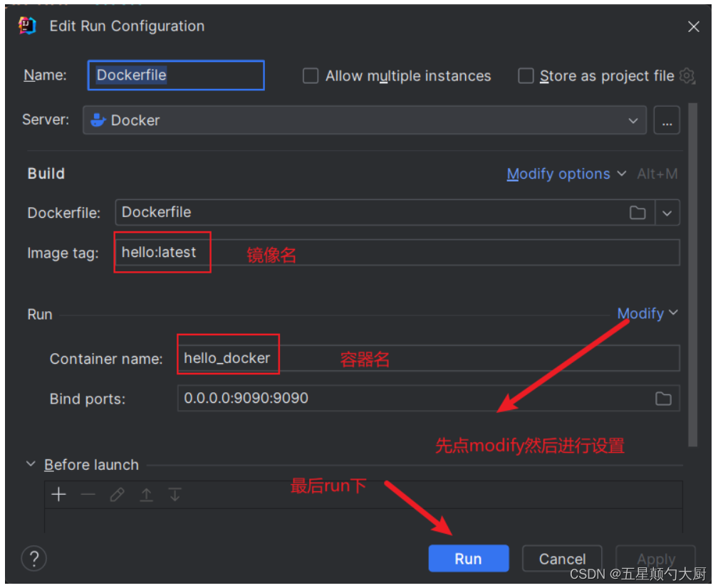Viewport: 718px width, 588px height.
Task: Click the help question mark icon
Action: [33, 558]
